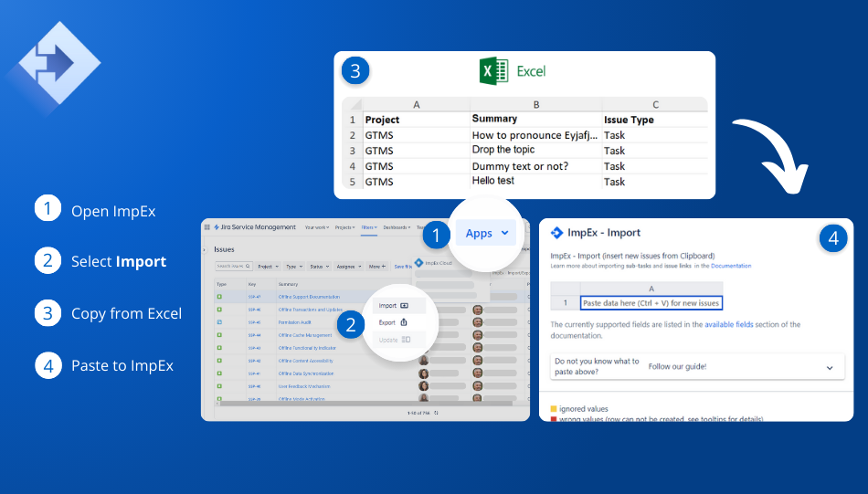
Task: Open issue key SSP-47
Action: 254,297
